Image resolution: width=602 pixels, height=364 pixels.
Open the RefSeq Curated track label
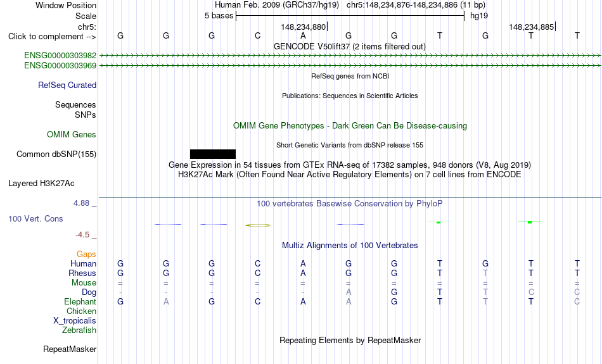67,85
